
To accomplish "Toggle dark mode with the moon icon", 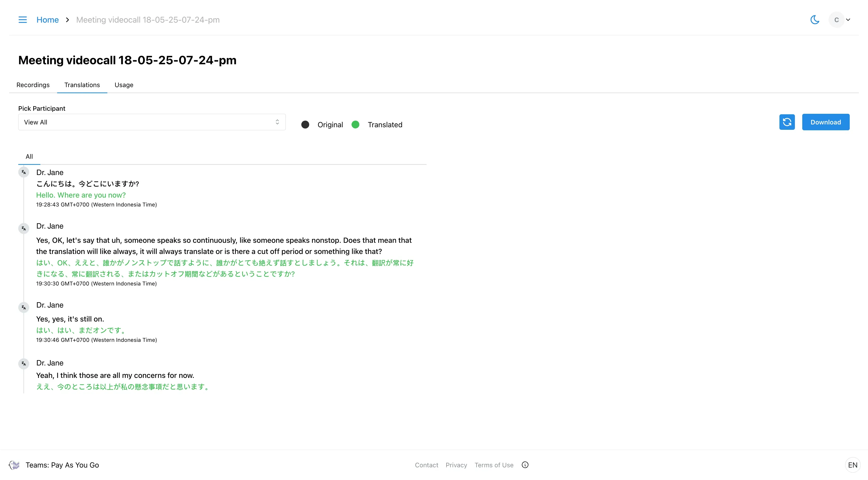I will coord(815,20).
